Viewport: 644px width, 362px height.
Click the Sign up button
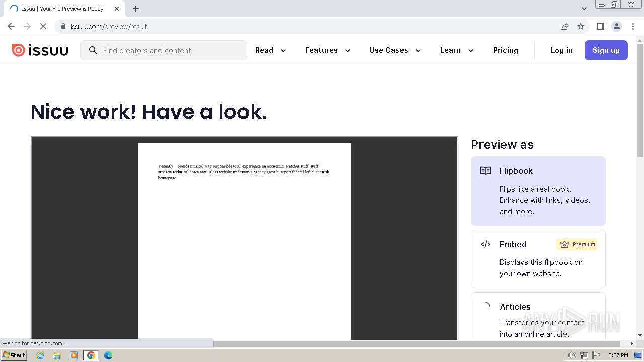(x=606, y=50)
